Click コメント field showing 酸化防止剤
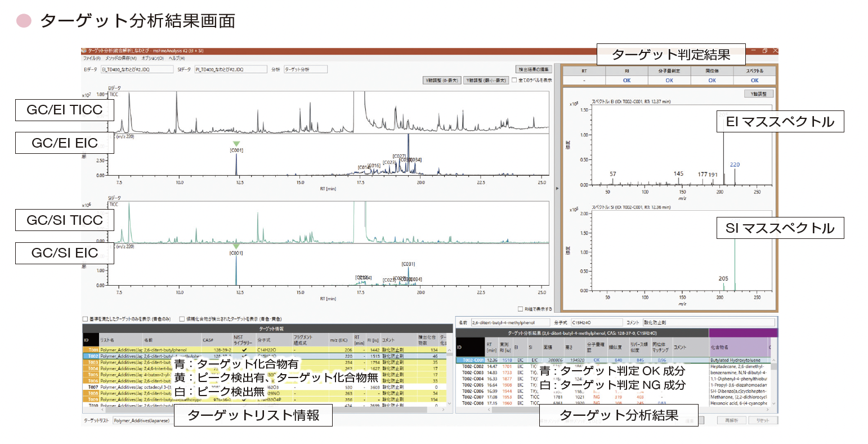 coord(709,323)
